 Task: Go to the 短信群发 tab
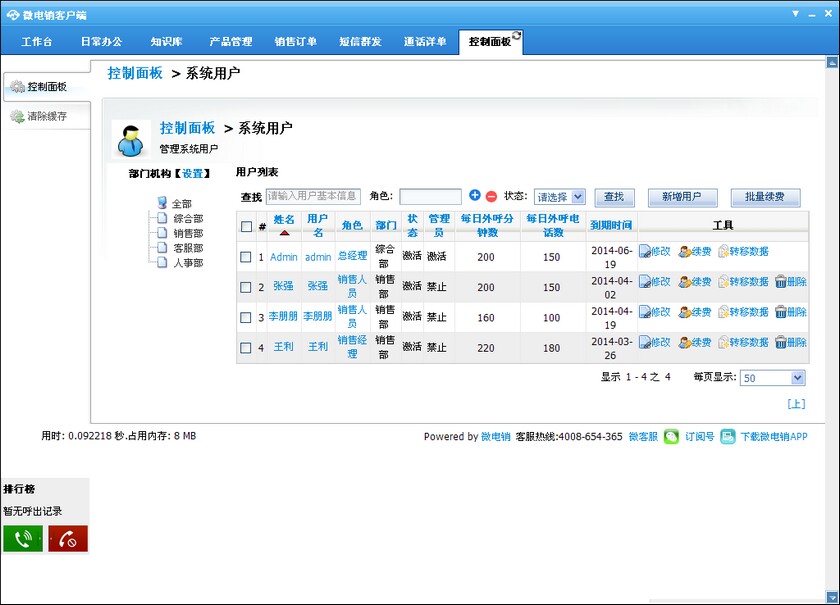click(361, 42)
